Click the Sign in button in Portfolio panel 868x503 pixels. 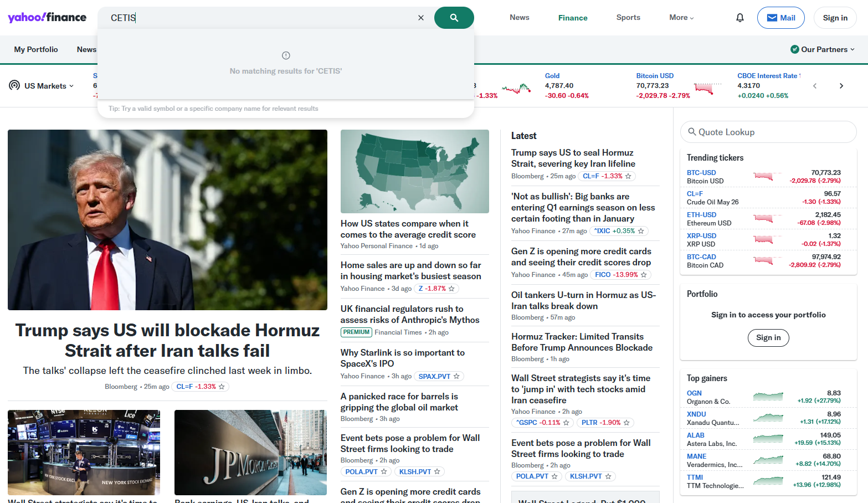[x=768, y=337]
